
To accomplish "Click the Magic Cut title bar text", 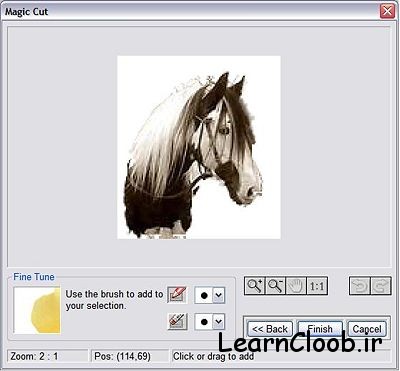I will [x=26, y=12].
